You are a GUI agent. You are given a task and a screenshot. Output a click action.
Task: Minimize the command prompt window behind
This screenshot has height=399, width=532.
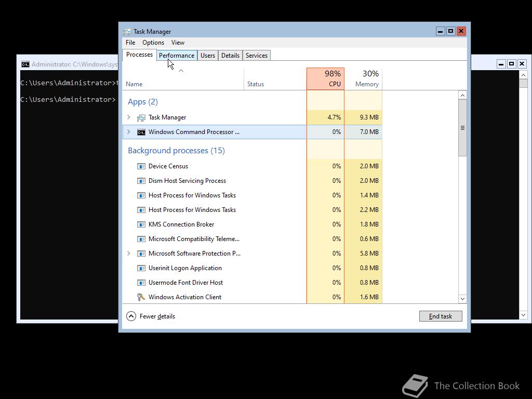click(x=501, y=64)
